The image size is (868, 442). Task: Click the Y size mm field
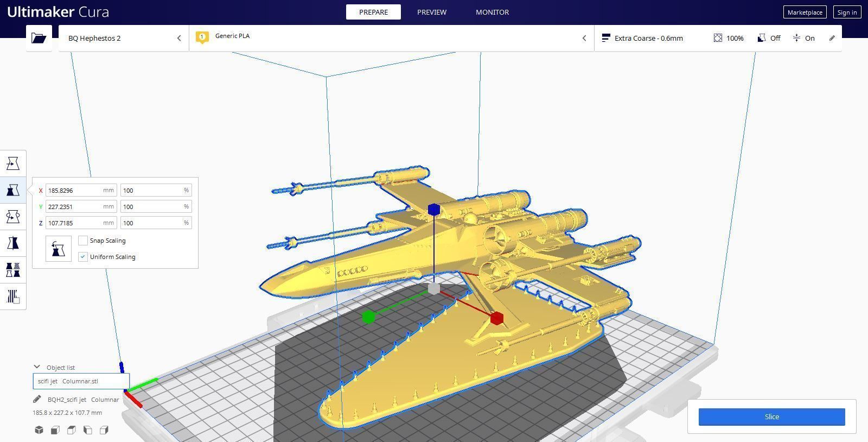click(x=81, y=207)
